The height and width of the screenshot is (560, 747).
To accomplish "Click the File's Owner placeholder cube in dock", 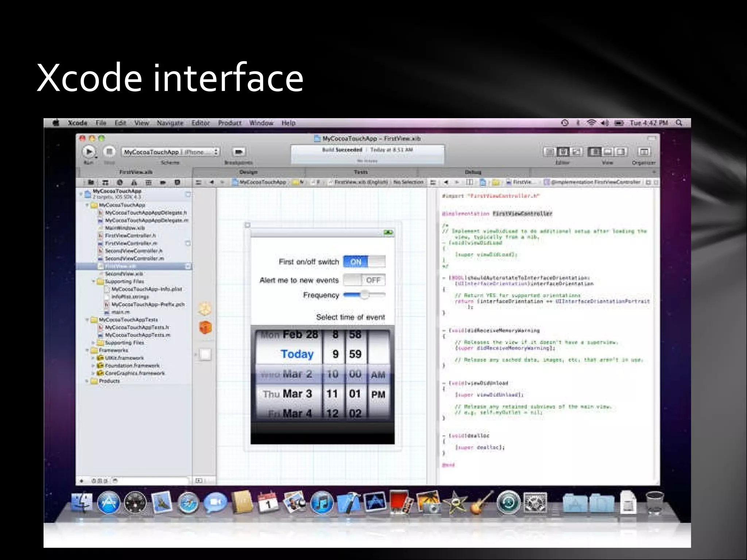I will point(205,309).
